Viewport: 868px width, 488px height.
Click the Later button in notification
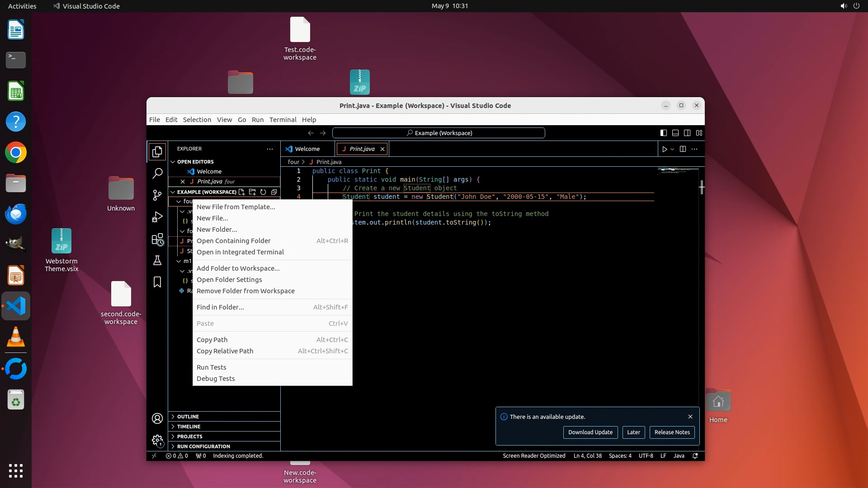coord(633,432)
